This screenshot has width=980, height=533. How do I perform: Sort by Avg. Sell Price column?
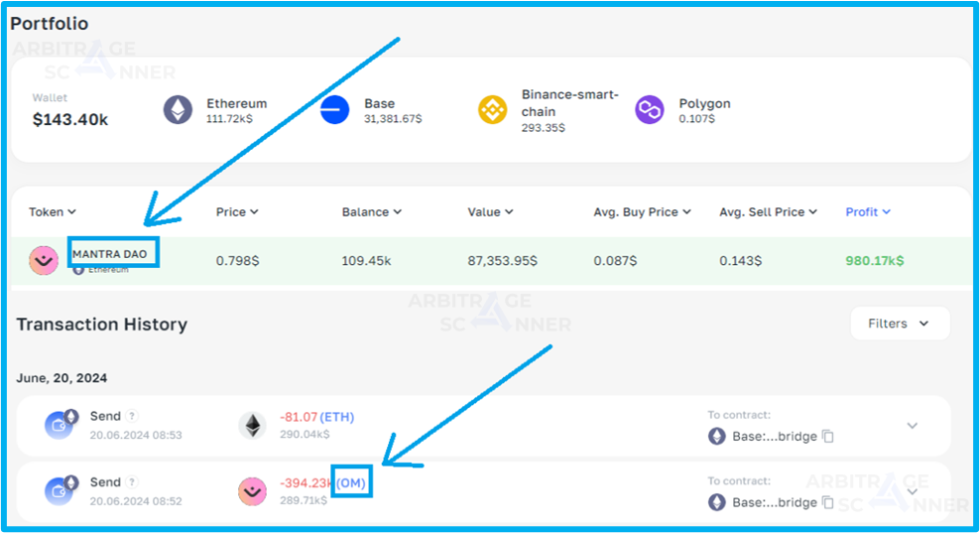coord(768,212)
